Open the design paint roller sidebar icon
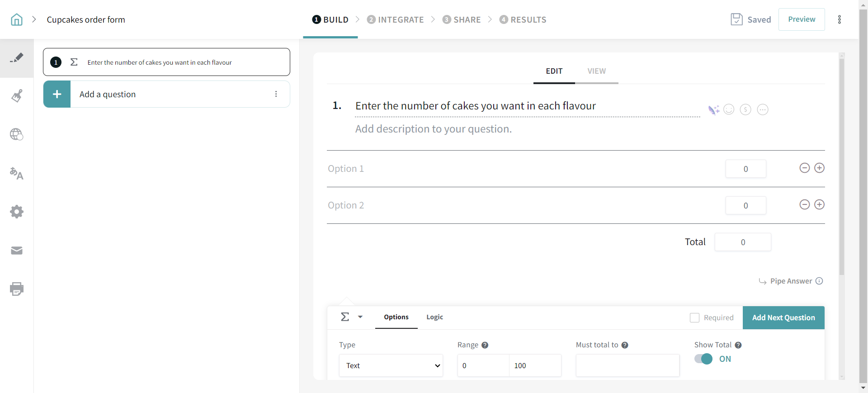Image resolution: width=868 pixels, height=393 pixels. (x=17, y=96)
